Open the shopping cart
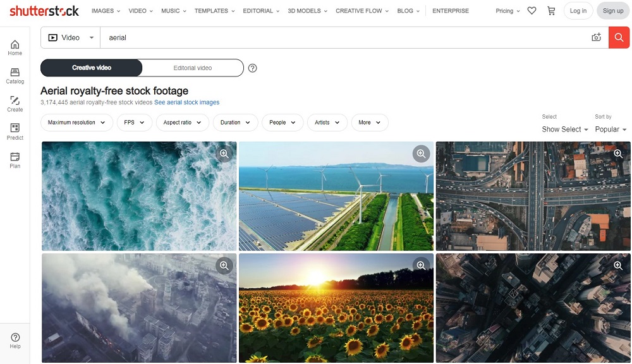632x364 pixels. click(x=550, y=11)
